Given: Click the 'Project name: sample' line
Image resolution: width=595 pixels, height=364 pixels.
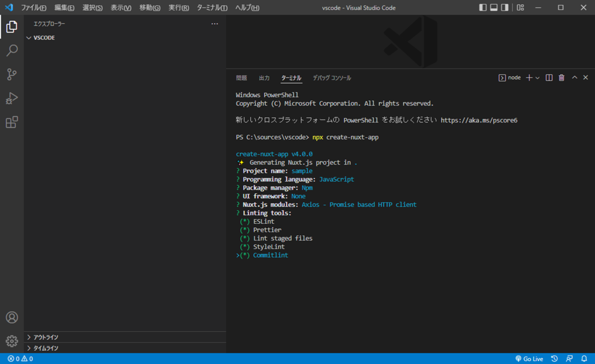Looking at the screenshot, I should coord(274,171).
